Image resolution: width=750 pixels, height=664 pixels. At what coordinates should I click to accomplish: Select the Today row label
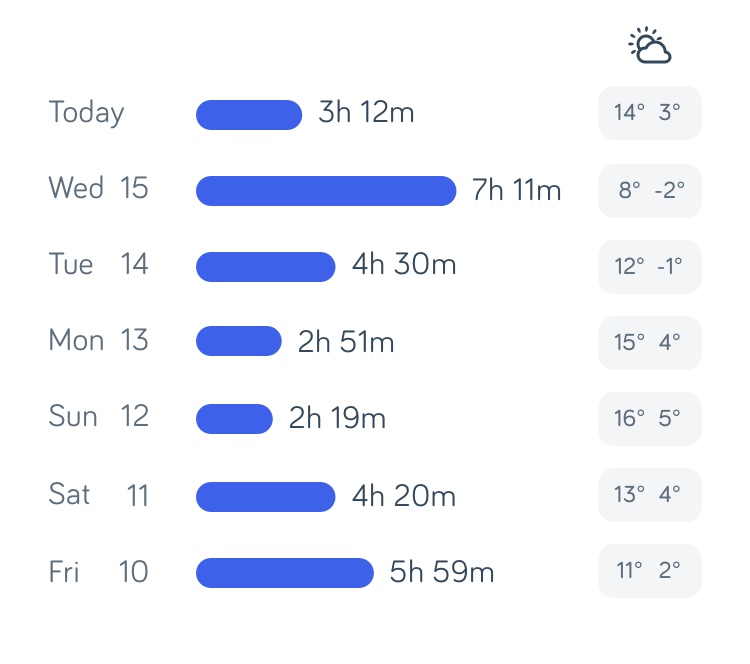click(87, 113)
